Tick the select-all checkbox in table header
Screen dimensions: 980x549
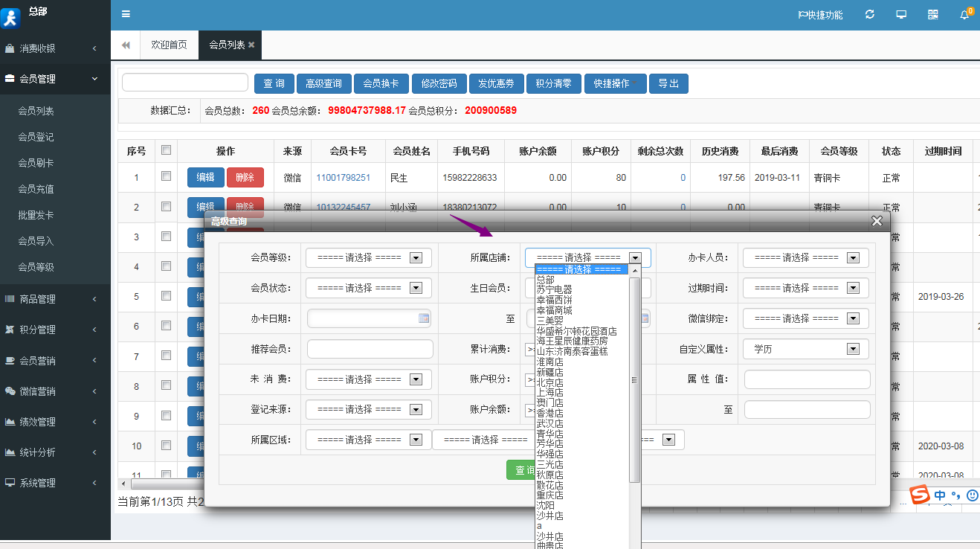click(x=166, y=150)
